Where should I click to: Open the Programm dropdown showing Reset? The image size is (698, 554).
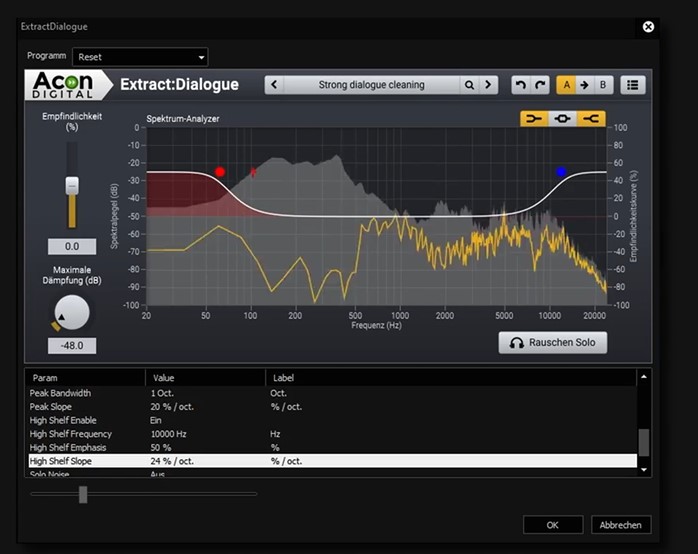click(140, 57)
